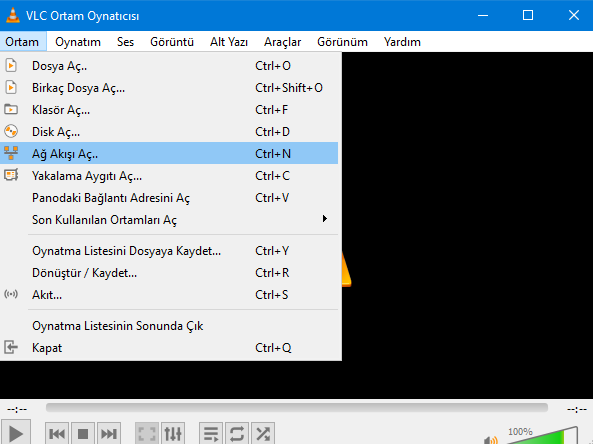
Task: Open extended settings and effects
Action: click(173, 433)
